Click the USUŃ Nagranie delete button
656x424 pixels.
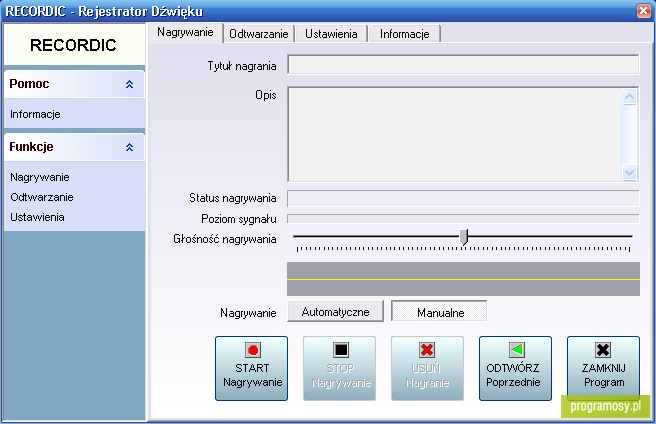(x=427, y=368)
